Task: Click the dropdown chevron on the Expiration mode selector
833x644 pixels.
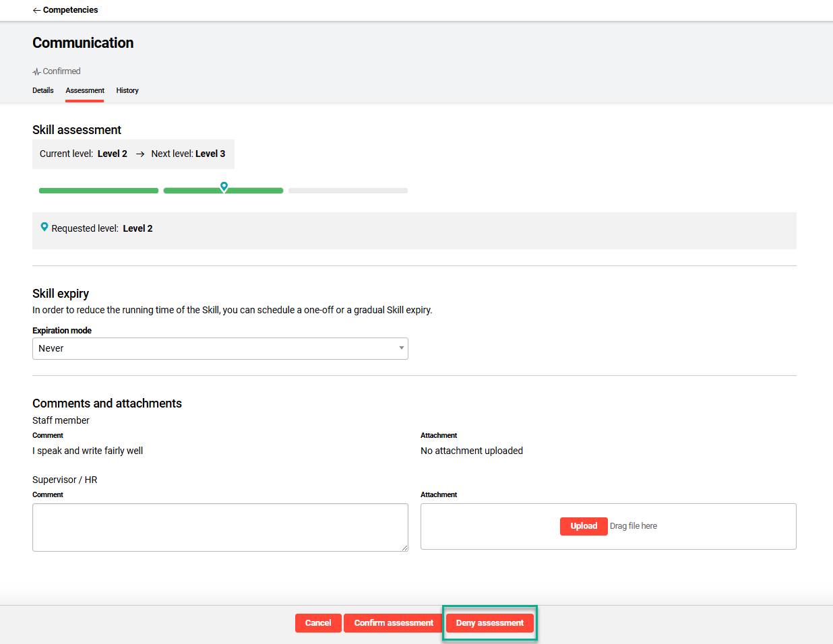Action: coord(402,348)
